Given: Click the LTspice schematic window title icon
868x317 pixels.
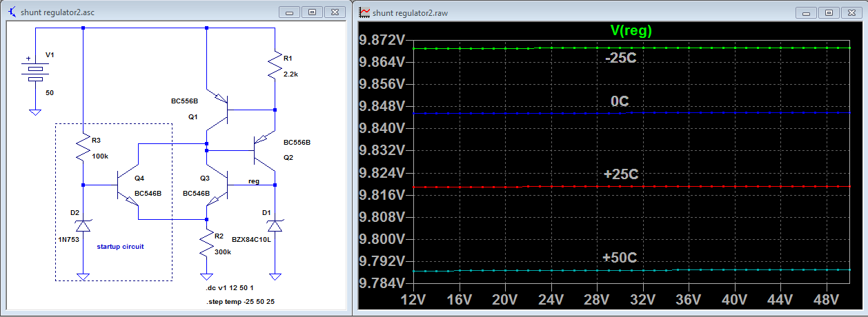Looking at the screenshot, I should coord(11,12).
